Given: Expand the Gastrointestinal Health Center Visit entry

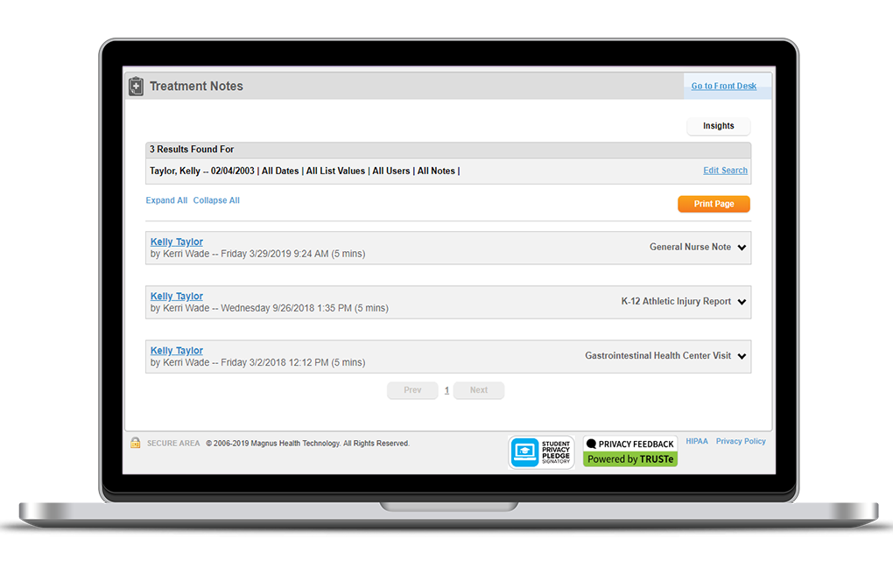Looking at the screenshot, I should tap(740, 355).
